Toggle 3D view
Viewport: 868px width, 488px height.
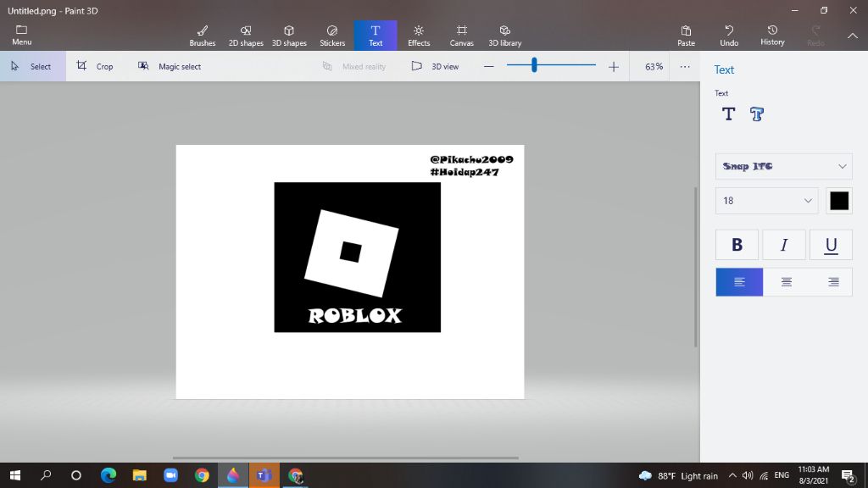click(435, 66)
